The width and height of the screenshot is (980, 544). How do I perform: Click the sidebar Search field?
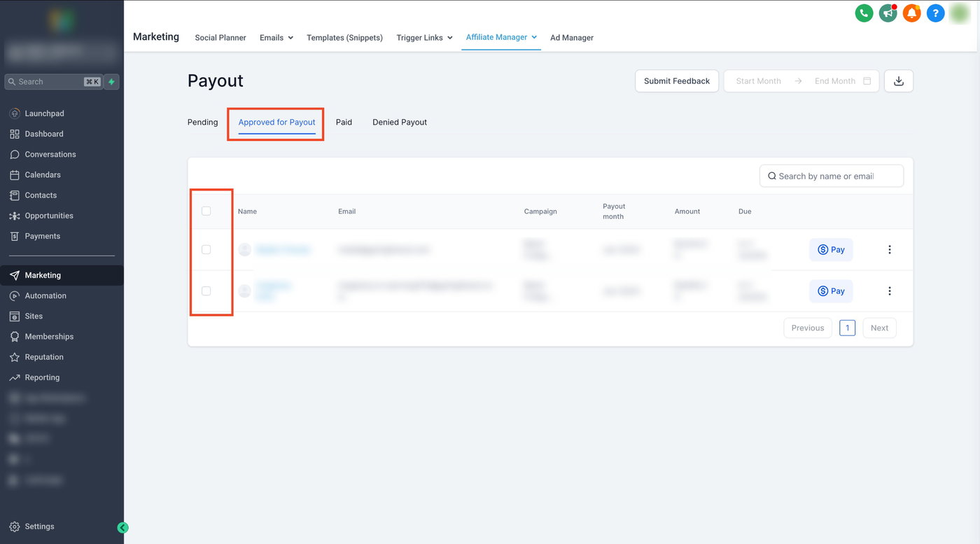point(54,82)
